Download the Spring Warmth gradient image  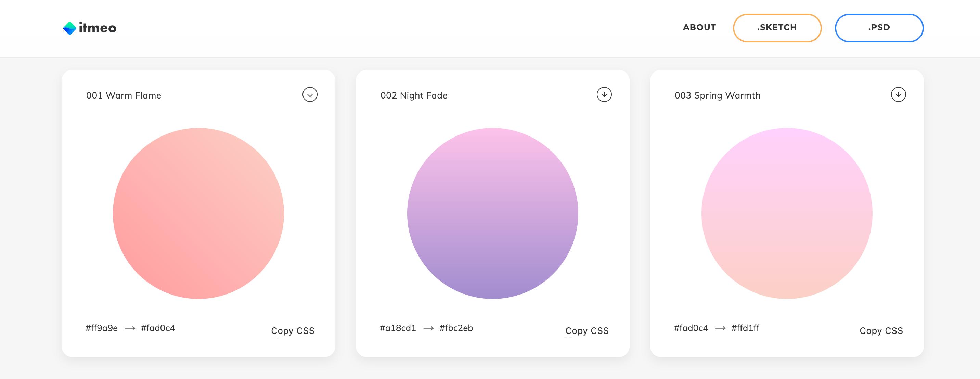click(x=898, y=95)
